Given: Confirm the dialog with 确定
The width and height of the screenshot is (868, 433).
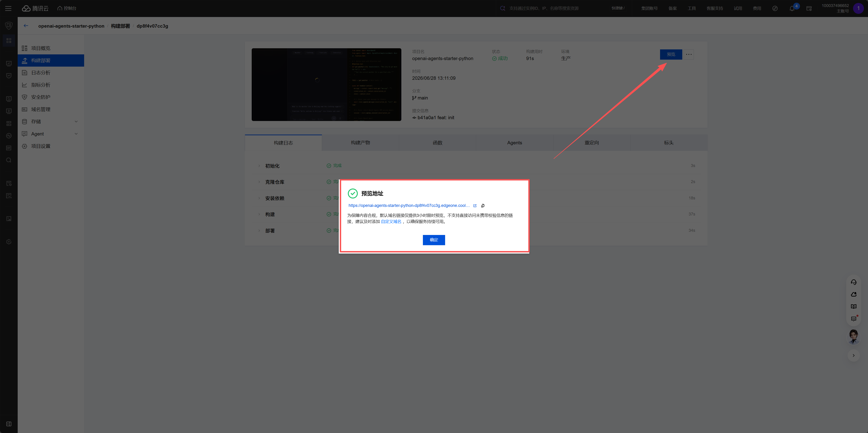Looking at the screenshot, I should [434, 240].
